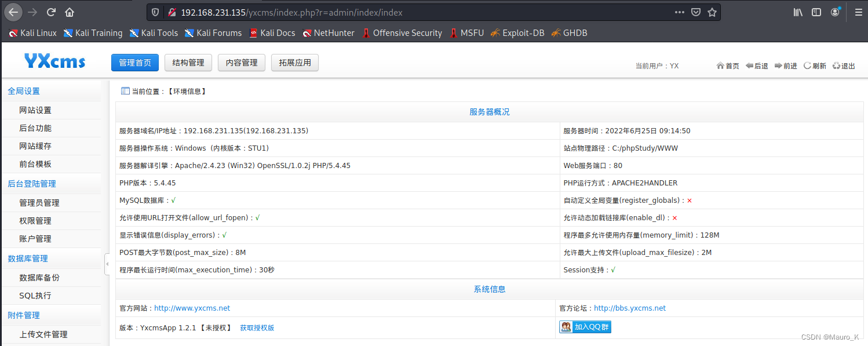Click the 首页 home icon link
This screenshot has height=346, width=868.
tap(728, 65)
